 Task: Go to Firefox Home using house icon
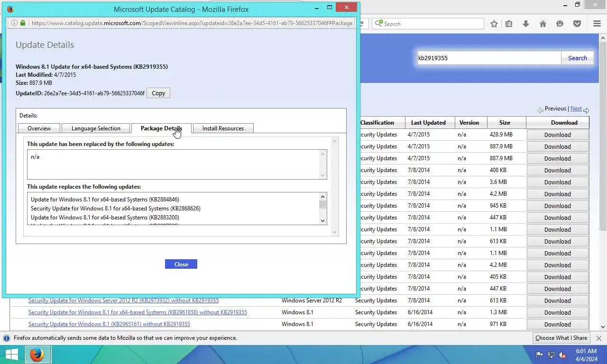[x=543, y=24]
